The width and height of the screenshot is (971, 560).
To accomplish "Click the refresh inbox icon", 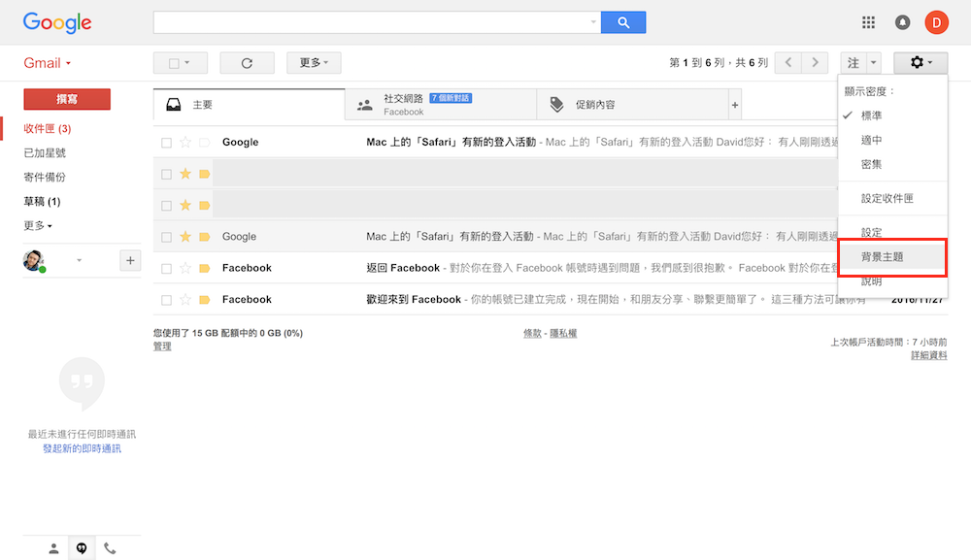I will tap(247, 63).
